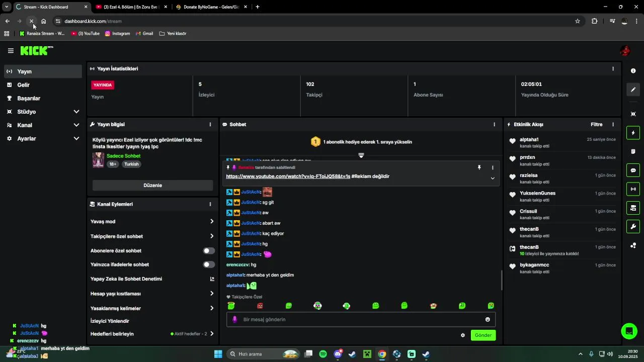644x362 pixels.
Task: Open Kanal Eylemleri three-dot menu
Action: click(x=210, y=204)
